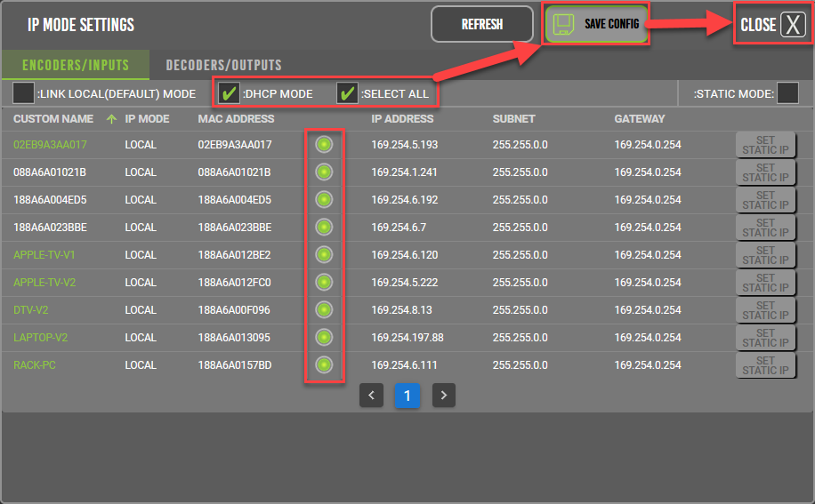This screenshot has width=815, height=504.
Task: Sort by Custom Name column arrow
Action: (111, 119)
